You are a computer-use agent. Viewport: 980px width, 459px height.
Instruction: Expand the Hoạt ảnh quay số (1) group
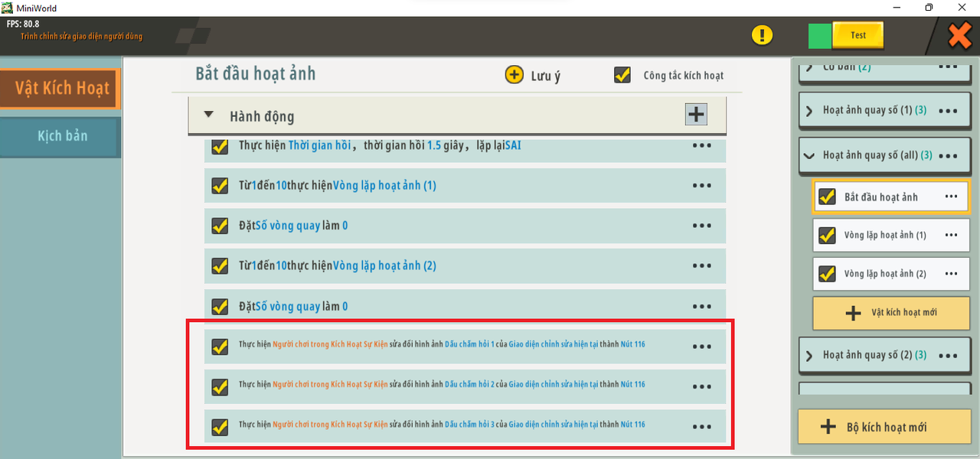click(x=809, y=111)
